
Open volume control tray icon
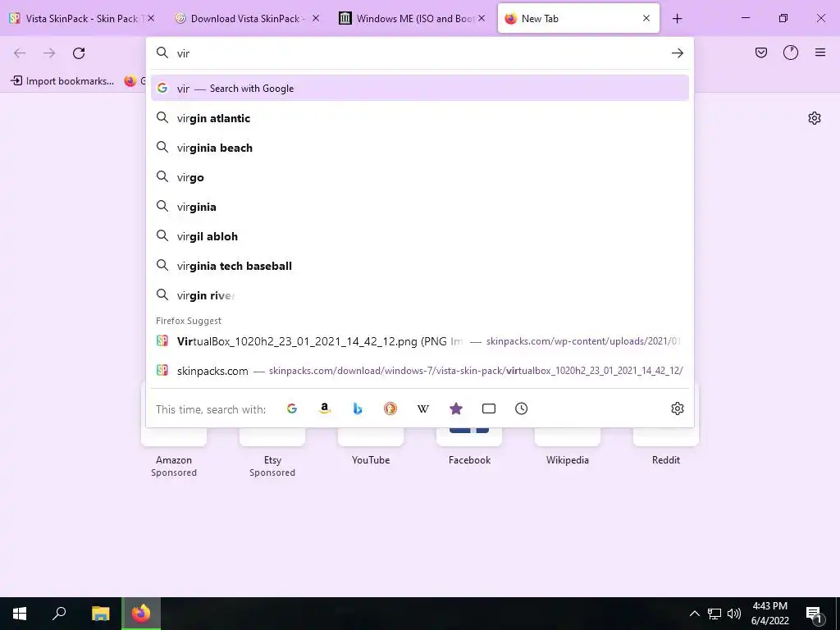734,614
